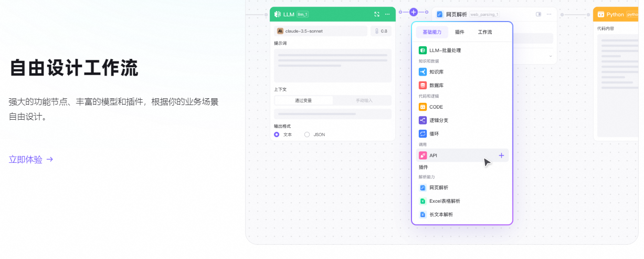Screen dimensions: 644x259
Task: Switch context to 手动输入
Action: 363,100
